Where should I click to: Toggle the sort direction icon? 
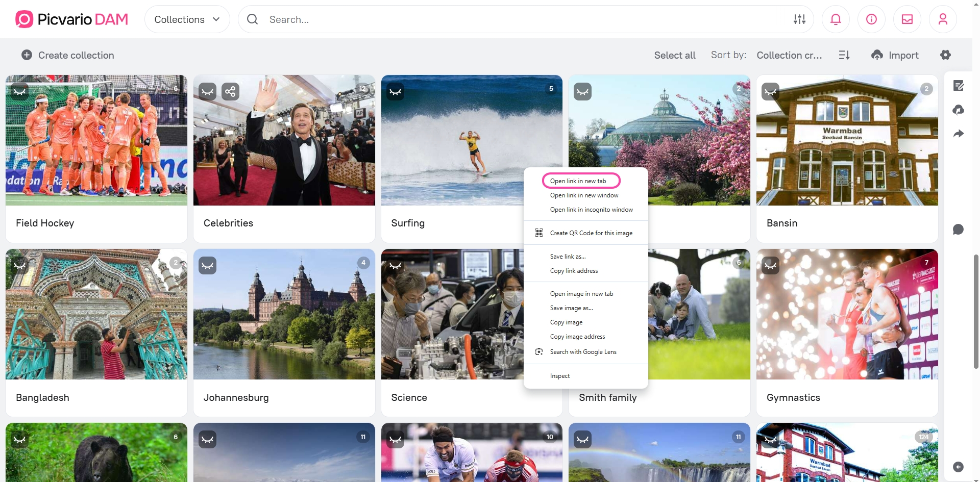tap(844, 55)
